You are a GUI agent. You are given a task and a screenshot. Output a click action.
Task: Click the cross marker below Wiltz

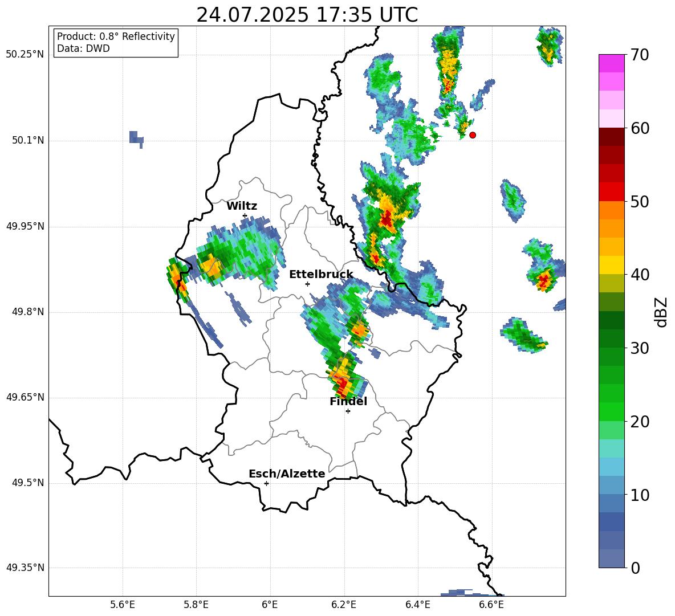tap(245, 216)
